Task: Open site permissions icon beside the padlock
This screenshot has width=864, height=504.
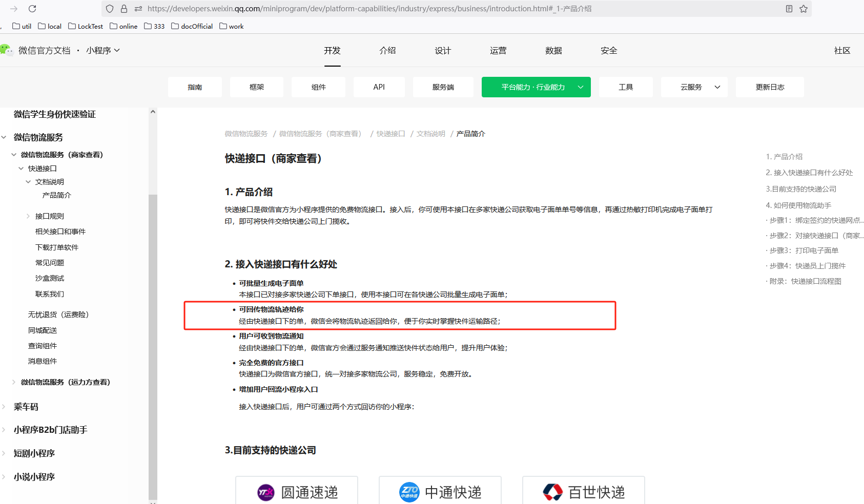Action: (x=138, y=9)
